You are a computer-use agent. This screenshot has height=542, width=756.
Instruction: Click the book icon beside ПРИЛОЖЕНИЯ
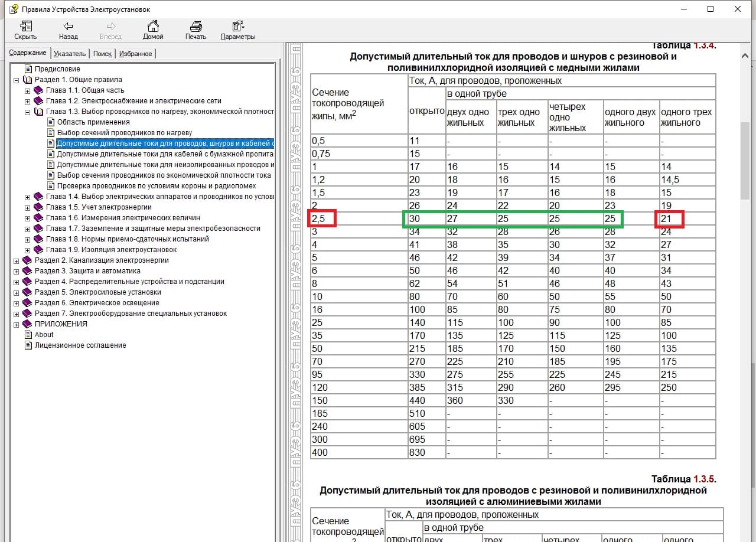tap(28, 324)
